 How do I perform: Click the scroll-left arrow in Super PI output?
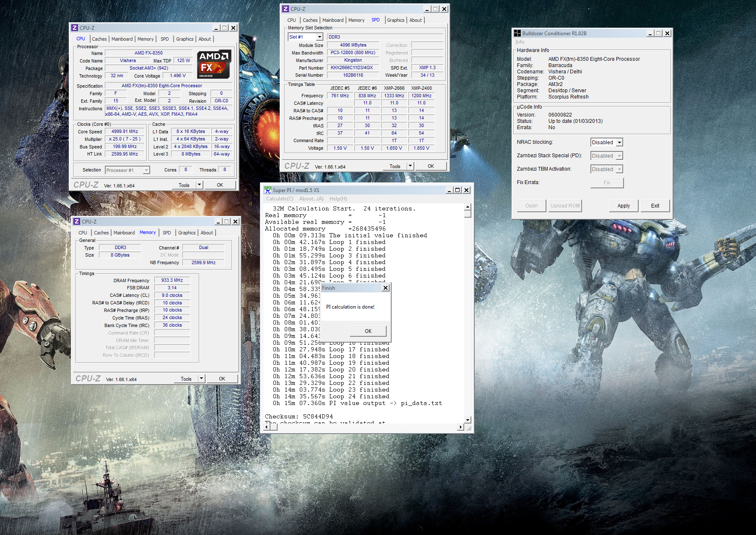tap(267, 427)
